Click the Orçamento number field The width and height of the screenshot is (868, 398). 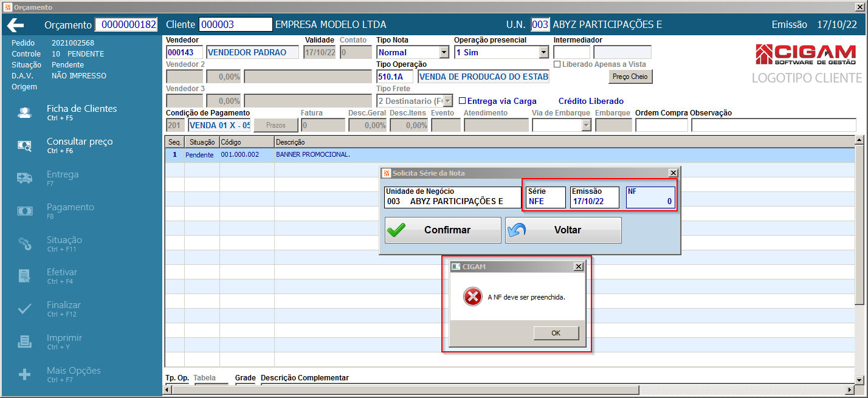tap(126, 25)
